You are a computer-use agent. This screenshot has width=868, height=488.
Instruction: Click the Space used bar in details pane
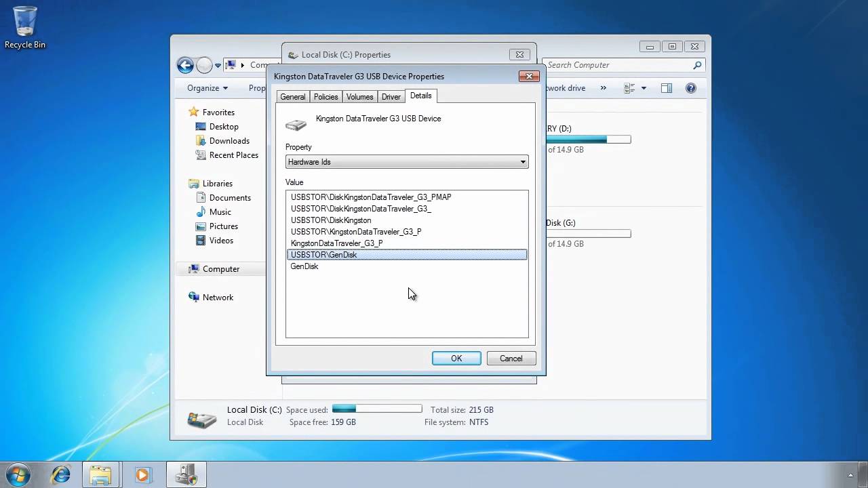[x=377, y=409]
